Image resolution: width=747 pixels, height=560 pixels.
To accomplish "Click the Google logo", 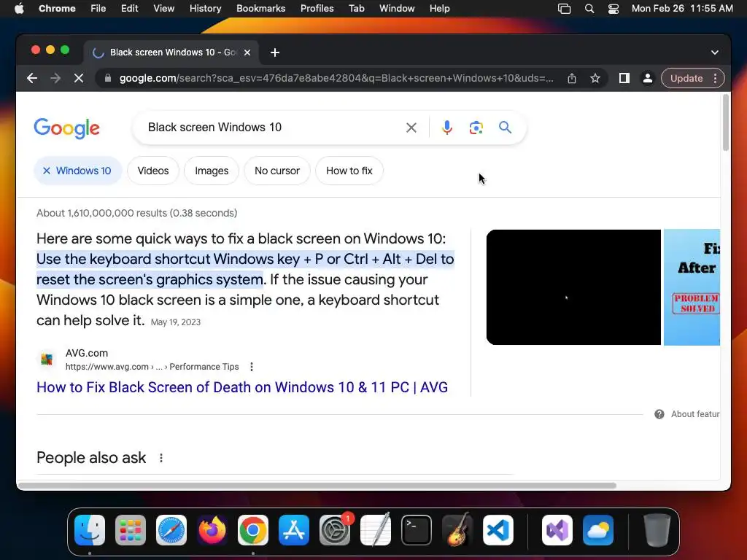I will tap(66, 128).
